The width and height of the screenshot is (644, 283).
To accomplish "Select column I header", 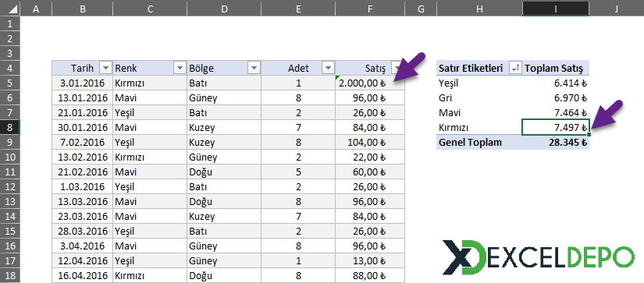I will (x=556, y=9).
